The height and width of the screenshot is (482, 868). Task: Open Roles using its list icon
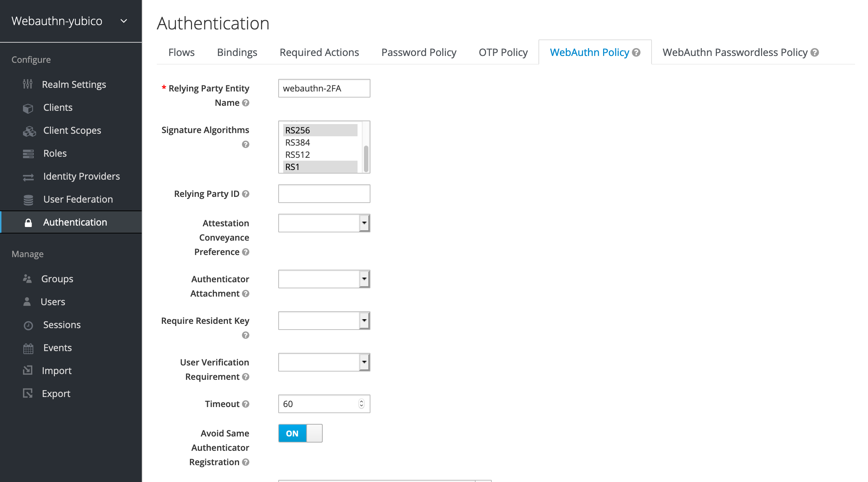(x=28, y=153)
